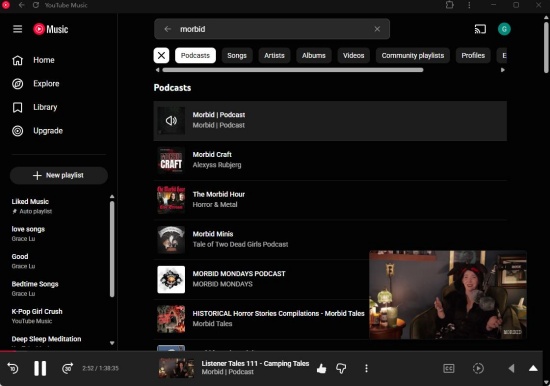Seek on the playback progress bar
Screen dimensions: 550x386
[272, 351]
